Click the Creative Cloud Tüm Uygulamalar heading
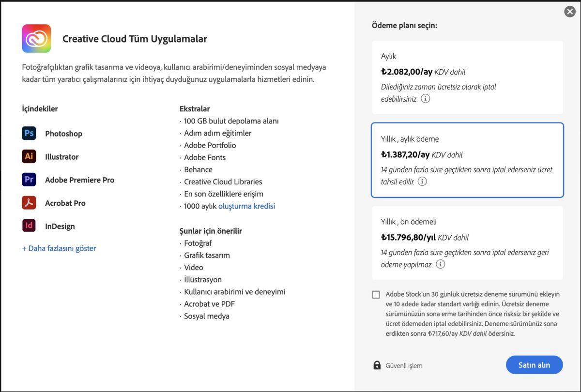The image size is (581, 392). pyautogui.click(x=134, y=38)
